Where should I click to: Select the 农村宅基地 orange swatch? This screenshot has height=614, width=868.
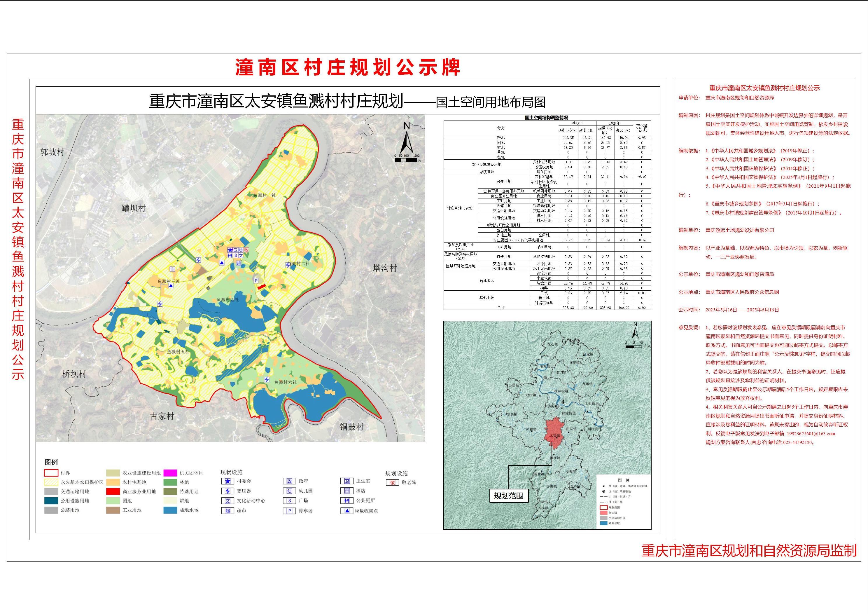coord(113,482)
